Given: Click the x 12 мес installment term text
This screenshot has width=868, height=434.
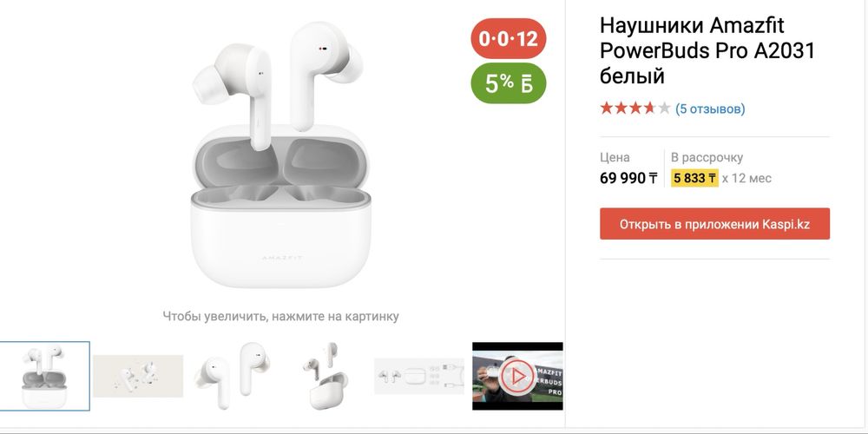Looking at the screenshot, I should click(746, 178).
